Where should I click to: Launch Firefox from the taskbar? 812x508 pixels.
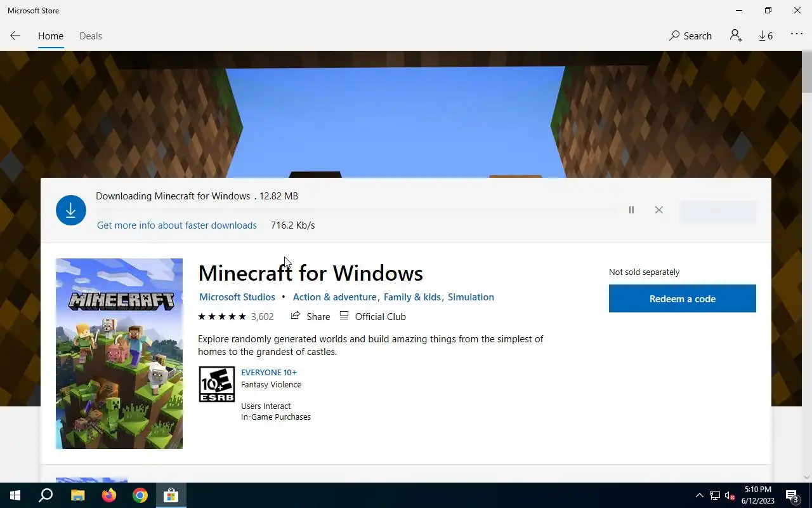(109, 495)
